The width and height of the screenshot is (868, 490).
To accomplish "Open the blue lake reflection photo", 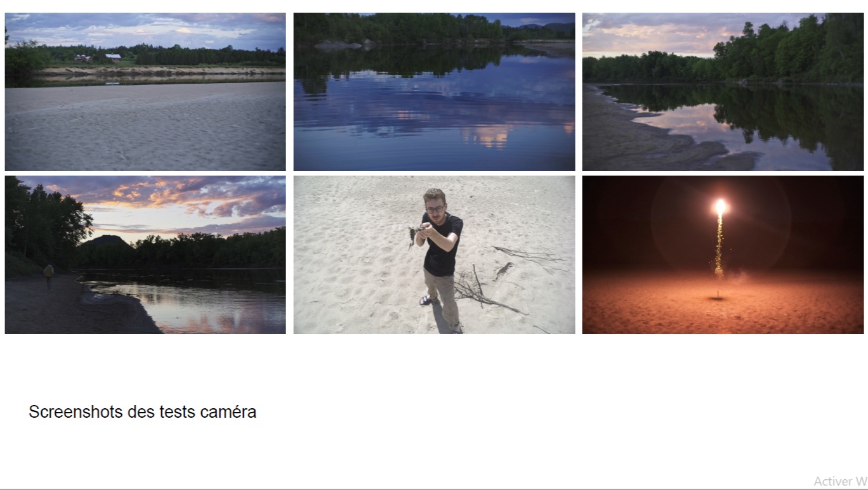I will pos(434,92).
